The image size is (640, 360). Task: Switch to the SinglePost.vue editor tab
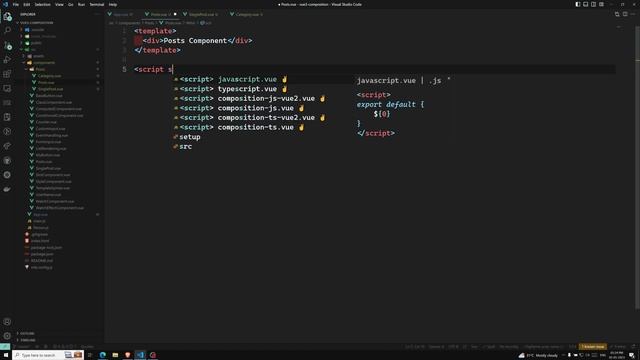(201, 14)
